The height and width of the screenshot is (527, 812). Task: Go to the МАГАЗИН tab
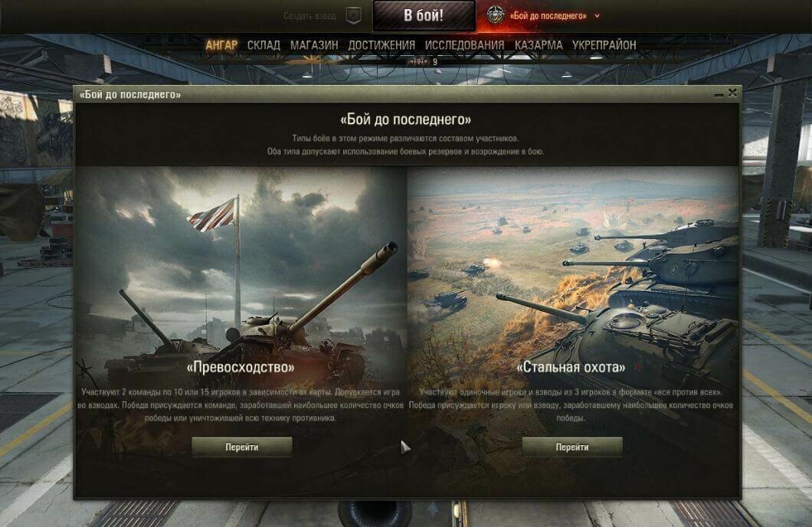pyautogui.click(x=314, y=45)
